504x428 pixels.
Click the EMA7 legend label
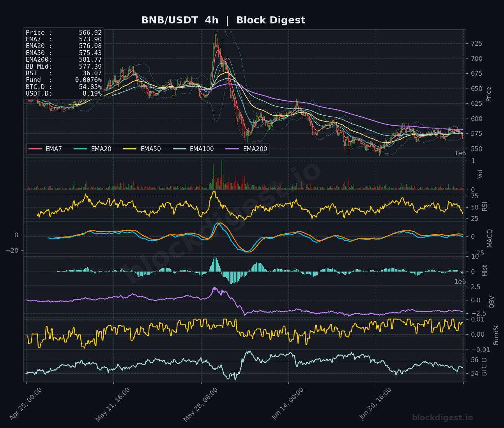pyautogui.click(x=54, y=149)
